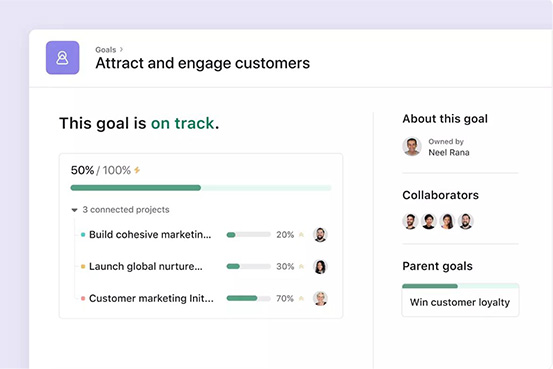Click the chevron next to the Goals breadcrumb
Image resolution: width=553 pixels, height=369 pixels.
point(121,49)
